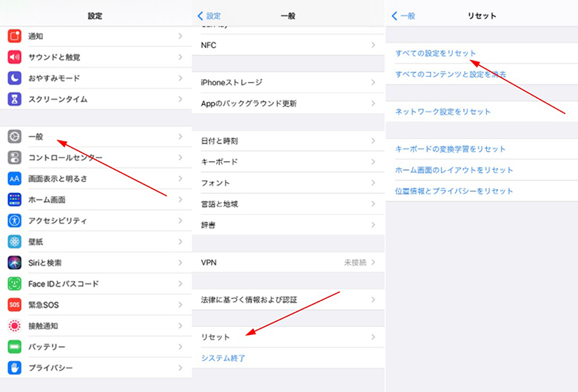Open キーボード row chevron
578x392 pixels.
coord(373,162)
